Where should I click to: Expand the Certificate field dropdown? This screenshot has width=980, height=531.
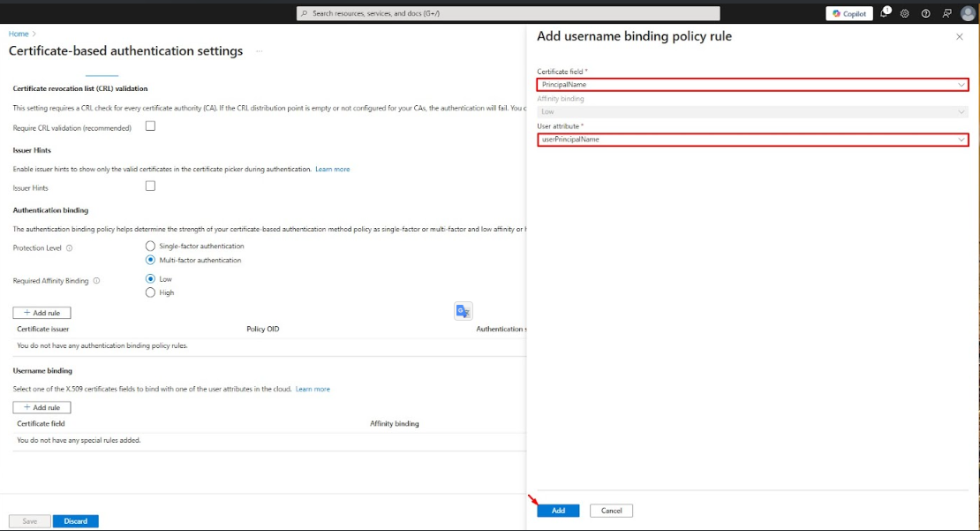tap(752, 85)
